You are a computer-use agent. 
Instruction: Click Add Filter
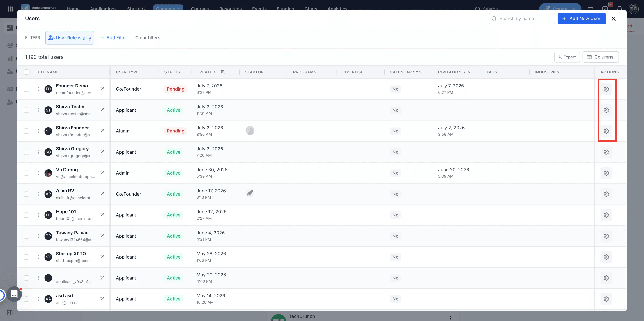(114, 38)
